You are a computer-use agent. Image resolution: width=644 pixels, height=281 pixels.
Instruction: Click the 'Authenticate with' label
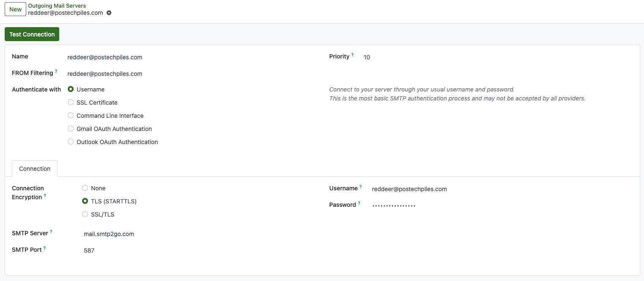[36, 89]
